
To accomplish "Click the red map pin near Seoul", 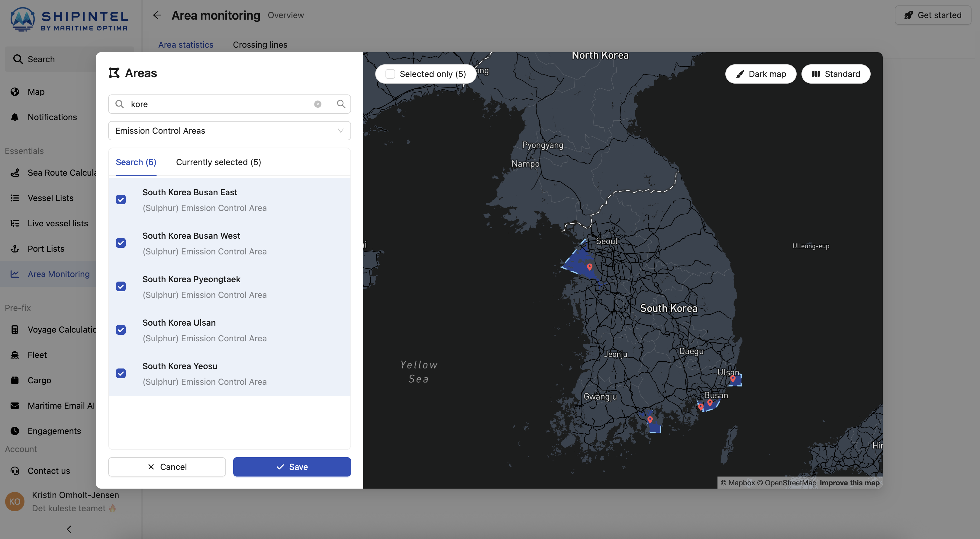I will 589,266.
